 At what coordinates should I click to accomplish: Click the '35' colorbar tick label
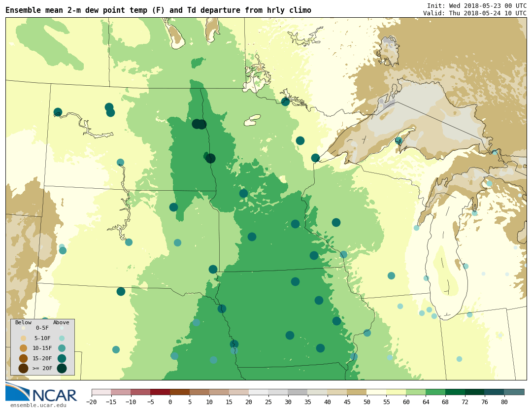308,402
